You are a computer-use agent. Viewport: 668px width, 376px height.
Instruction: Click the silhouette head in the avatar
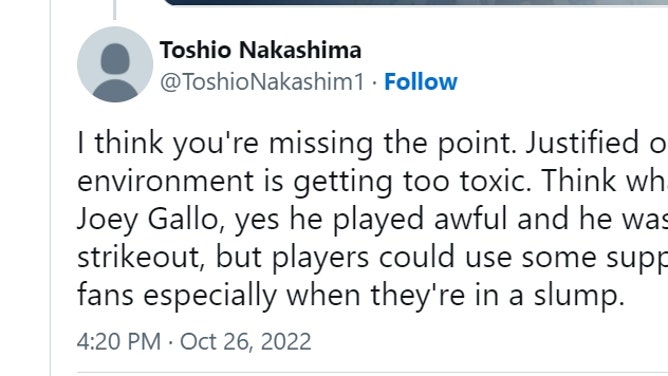[115, 59]
